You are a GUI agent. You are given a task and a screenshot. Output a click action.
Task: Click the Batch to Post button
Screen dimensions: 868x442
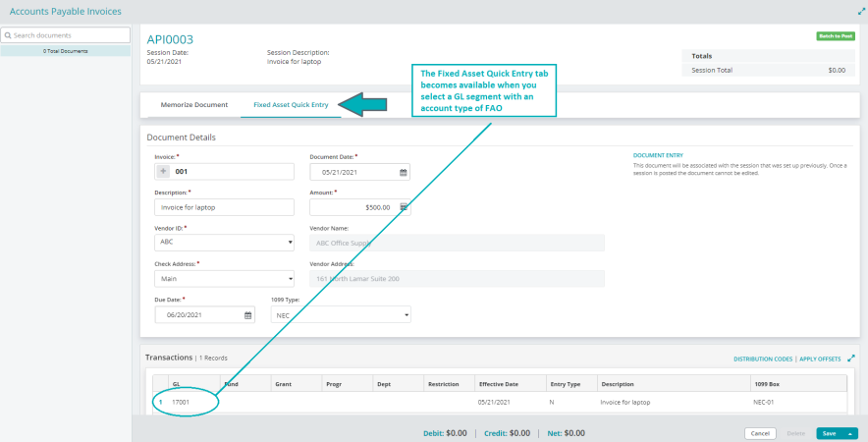[835, 35]
